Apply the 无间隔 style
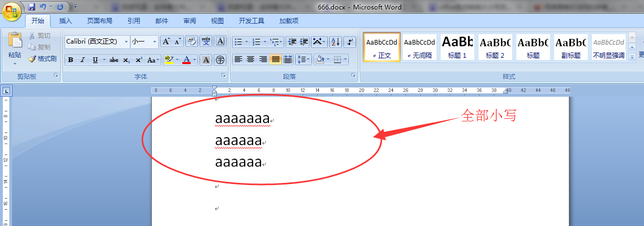The image size is (644, 226). tap(419, 47)
